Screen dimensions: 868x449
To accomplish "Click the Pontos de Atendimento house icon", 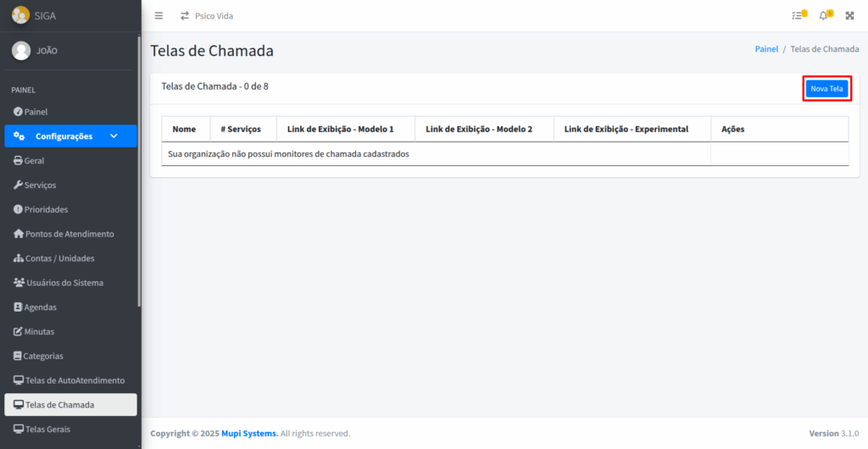I will tap(19, 234).
